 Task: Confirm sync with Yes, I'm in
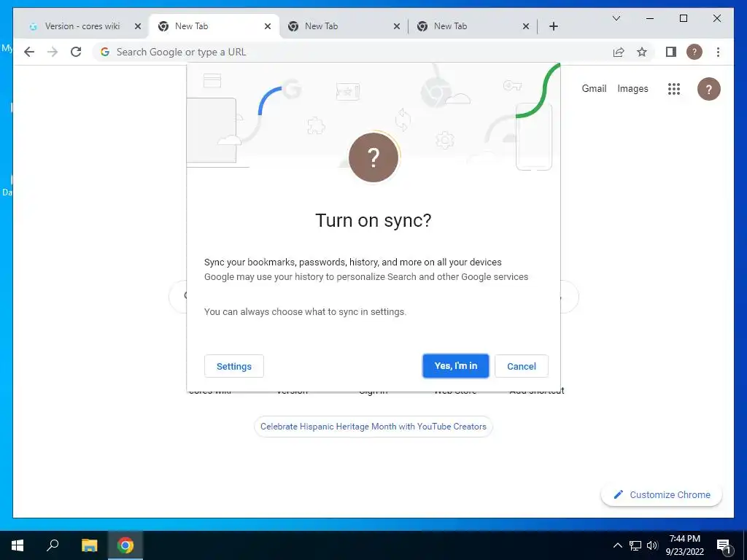tap(455, 366)
